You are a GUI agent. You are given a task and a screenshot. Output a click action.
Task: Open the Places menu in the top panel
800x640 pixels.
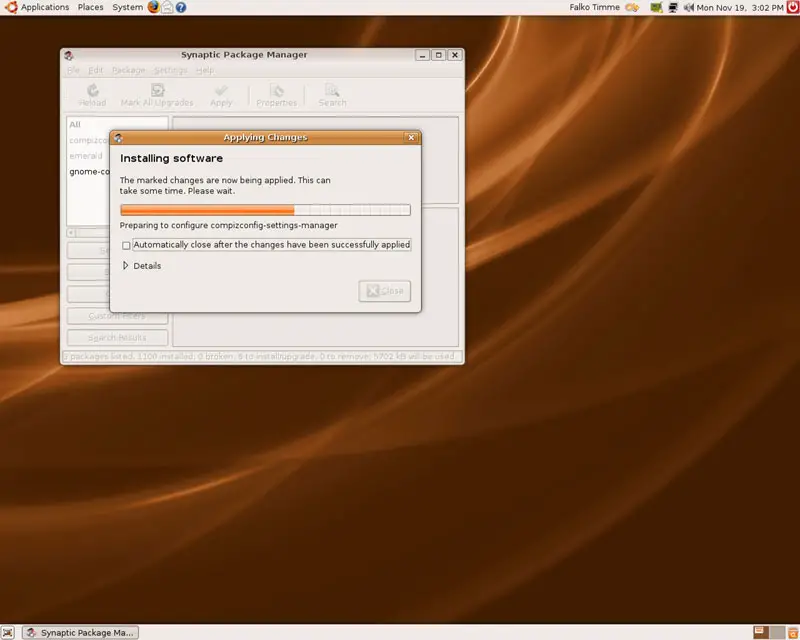pyautogui.click(x=90, y=7)
